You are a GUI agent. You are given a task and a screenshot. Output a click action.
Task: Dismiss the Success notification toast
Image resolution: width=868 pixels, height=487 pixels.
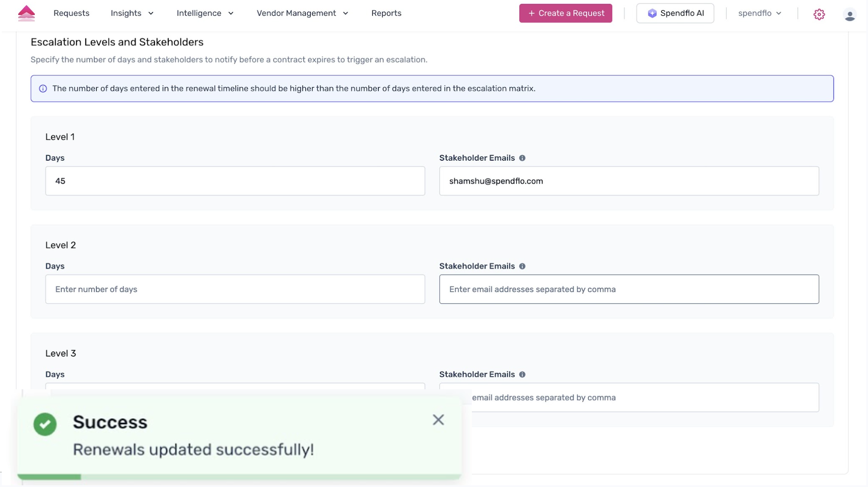438,420
